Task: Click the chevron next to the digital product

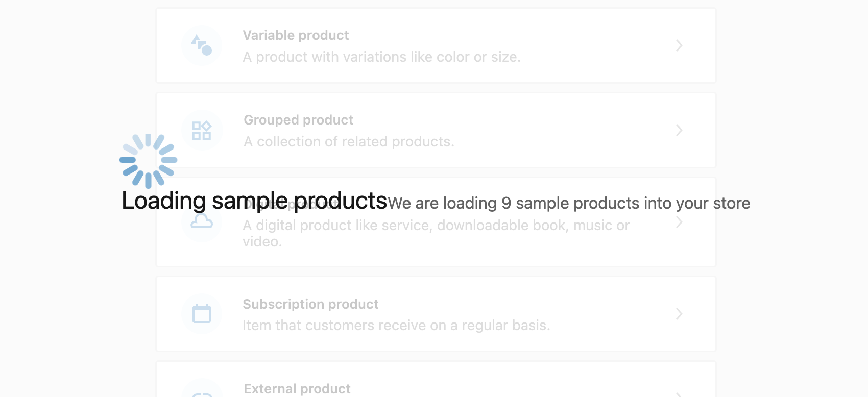Action: (679, 222)
